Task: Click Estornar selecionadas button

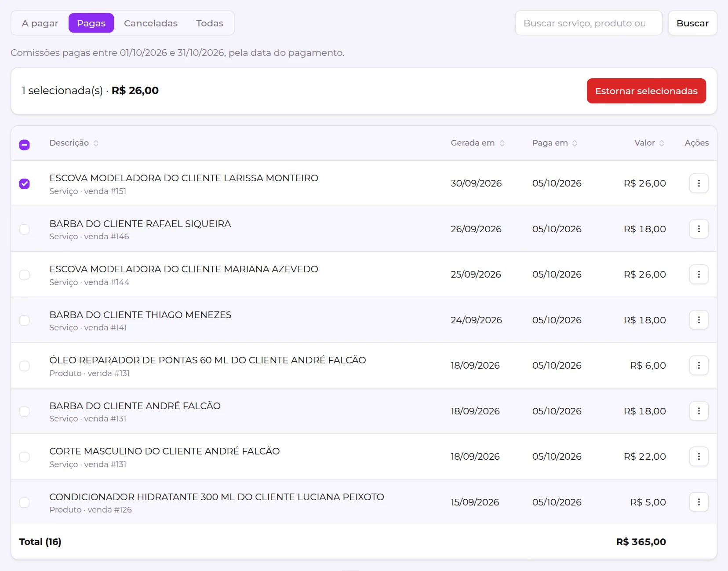Action: (646, 91)
